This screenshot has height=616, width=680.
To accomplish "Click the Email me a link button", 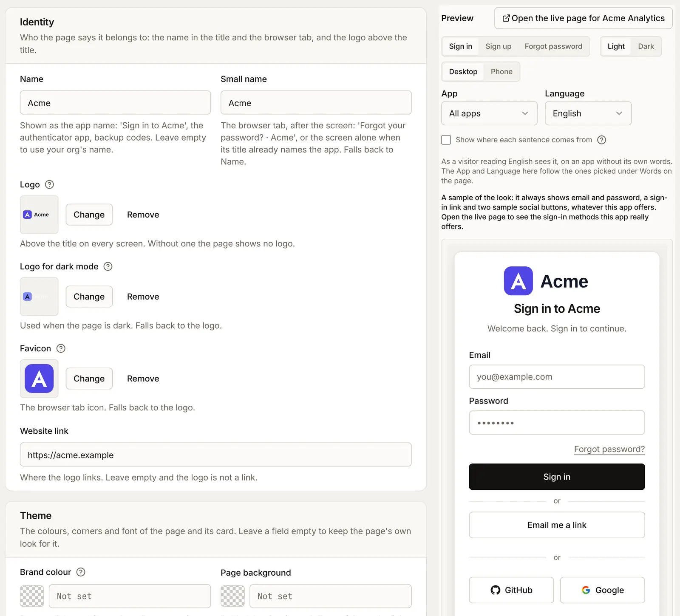I will (557, 525).
